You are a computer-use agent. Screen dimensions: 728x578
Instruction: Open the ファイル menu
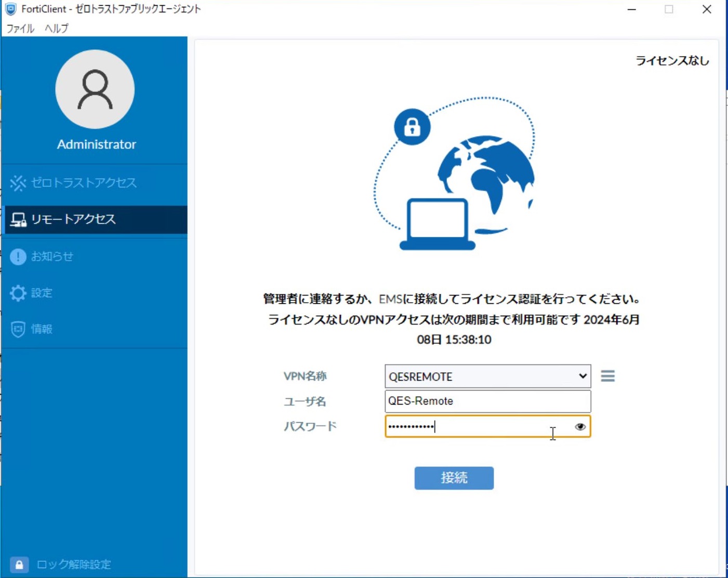coord(20,29)
